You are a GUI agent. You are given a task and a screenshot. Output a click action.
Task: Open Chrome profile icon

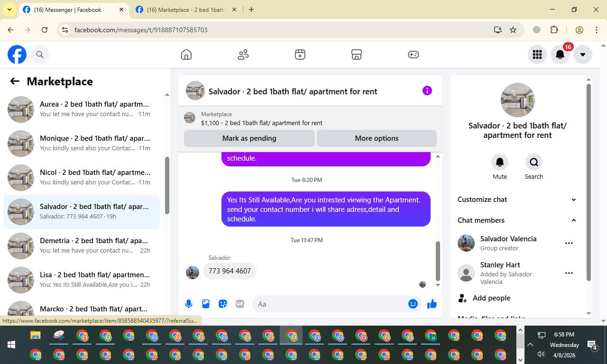579,30
